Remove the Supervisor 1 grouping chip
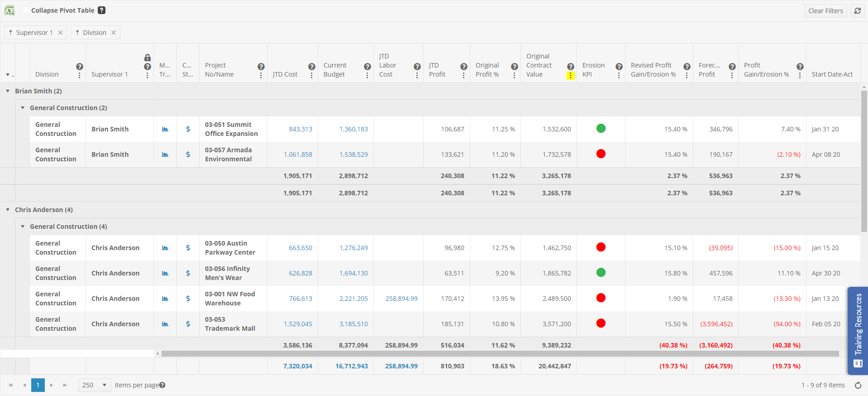Screen dimensions: 868x396 coord(60,33)
